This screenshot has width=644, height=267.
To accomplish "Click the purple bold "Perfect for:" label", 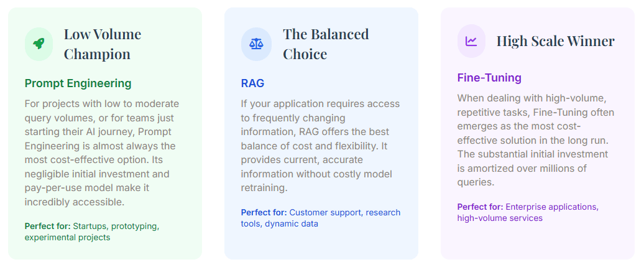I will tap(480, 207).
